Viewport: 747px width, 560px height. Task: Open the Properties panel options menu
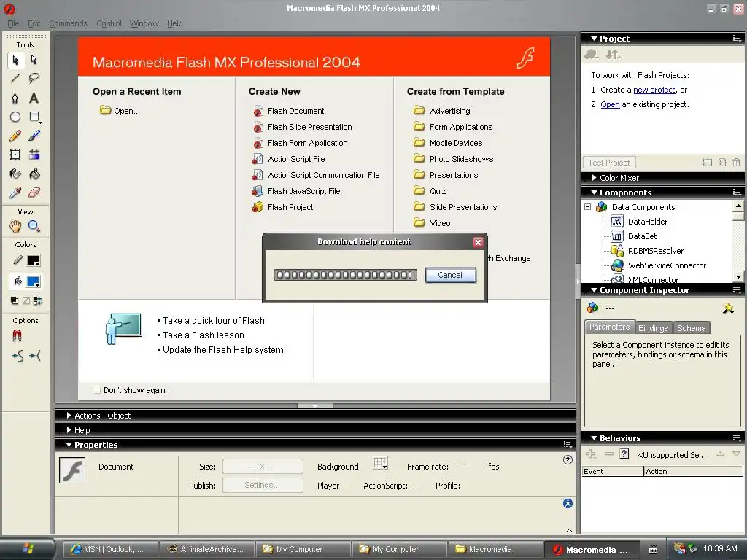pos(568,445)
